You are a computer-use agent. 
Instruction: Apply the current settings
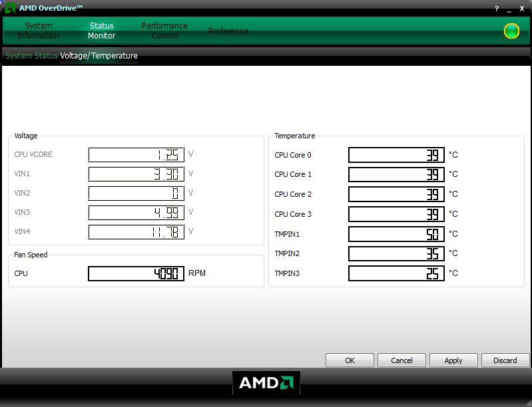(x=453, y=360)
